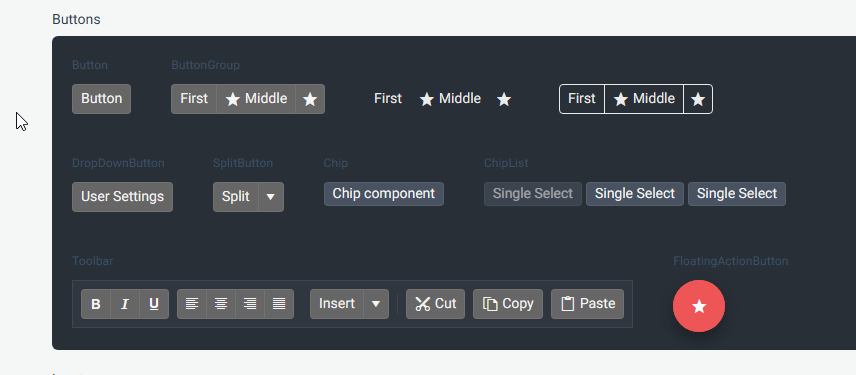
Task: Select the align left icon
Action: [192, 304]
